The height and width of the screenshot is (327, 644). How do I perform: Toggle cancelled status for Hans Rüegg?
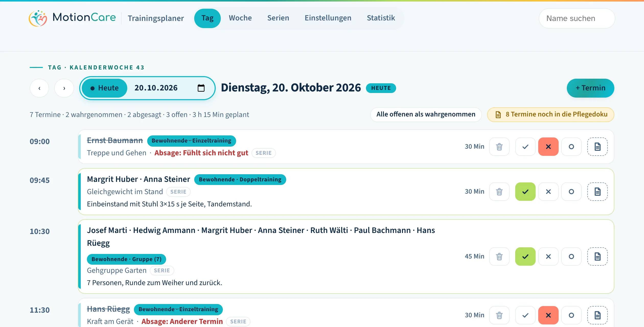548,315
